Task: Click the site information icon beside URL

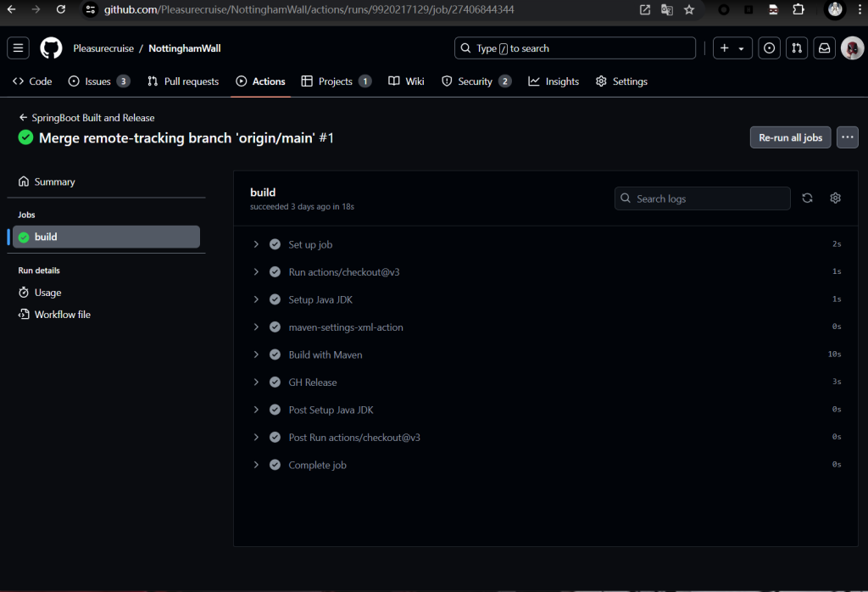Action: click(x=91, y=9)
